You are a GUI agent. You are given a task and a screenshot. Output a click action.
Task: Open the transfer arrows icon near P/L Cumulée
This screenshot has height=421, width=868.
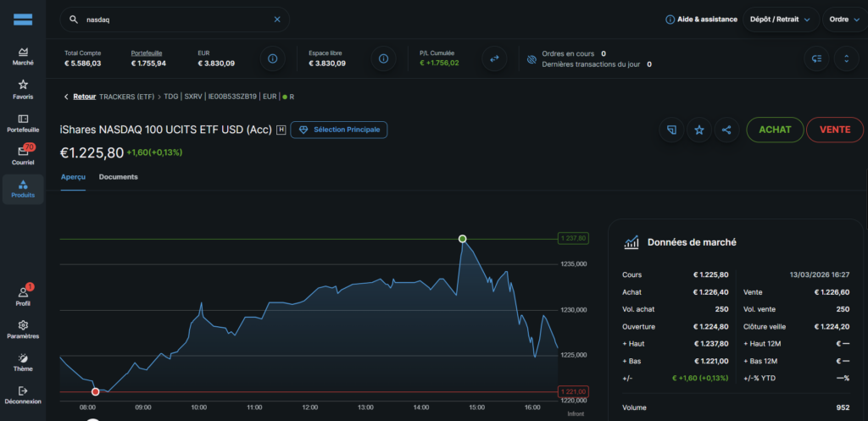493,58
